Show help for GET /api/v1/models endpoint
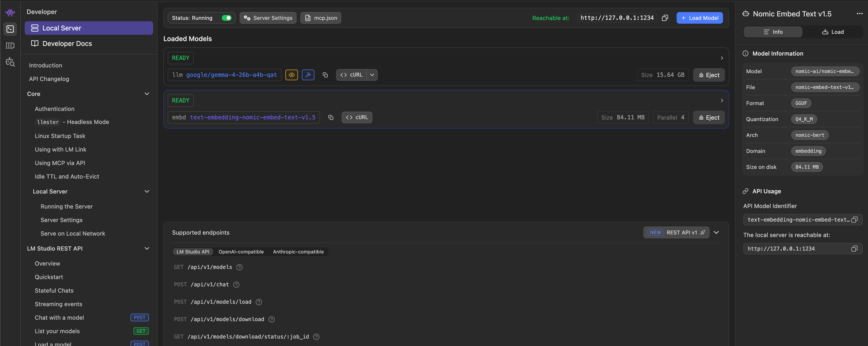Image resolution: width=868 pixels, height=346 pixels. [239, 267]
